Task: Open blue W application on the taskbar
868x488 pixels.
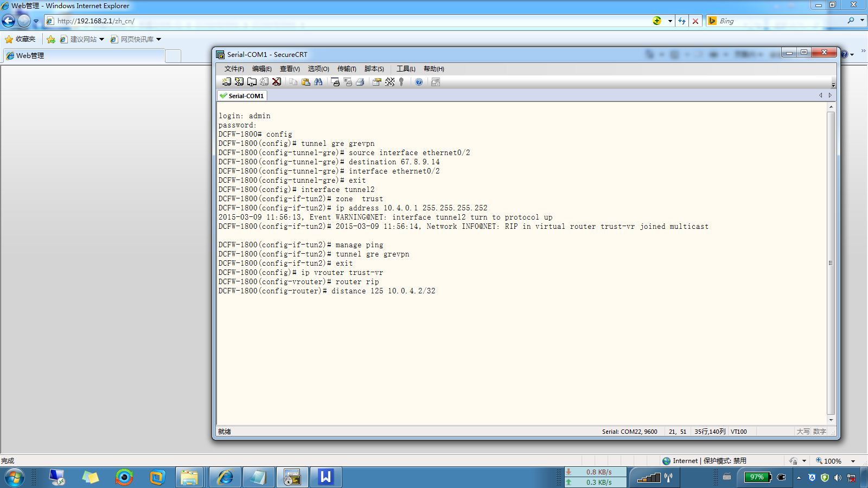Action: pos(325,477)
